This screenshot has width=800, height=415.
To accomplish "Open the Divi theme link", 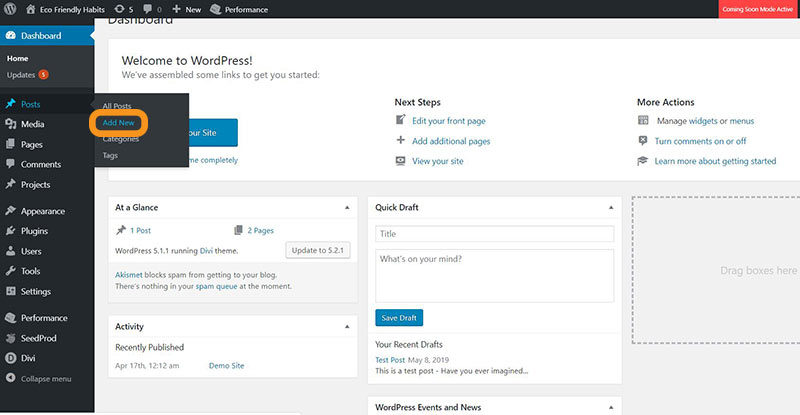I will [206, 251].
